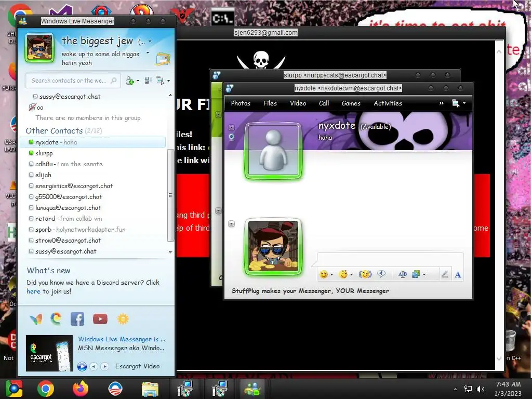532x399 pixels.
Task: Open the Photos menu in chat
Action: [241, 103]
